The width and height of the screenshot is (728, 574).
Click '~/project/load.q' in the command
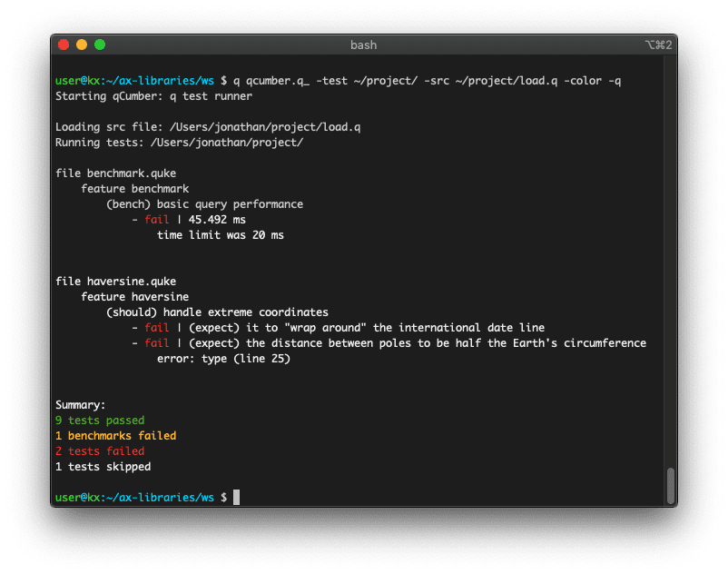(x=507, y=81)
